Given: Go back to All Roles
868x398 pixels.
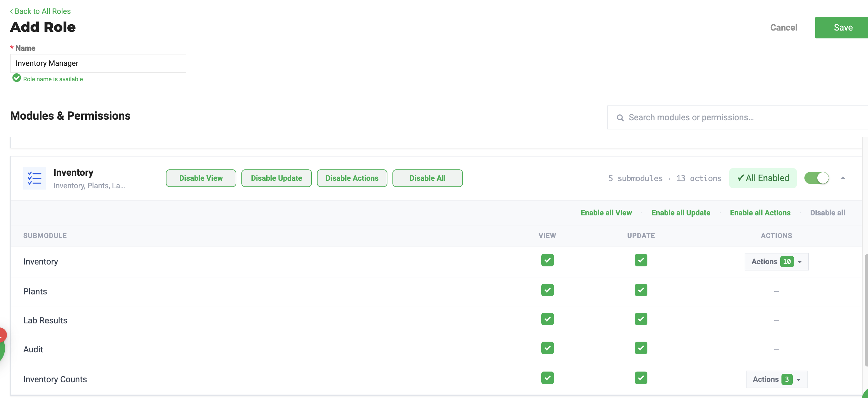Looking at the screenshot, I should [x=40, y=11].
